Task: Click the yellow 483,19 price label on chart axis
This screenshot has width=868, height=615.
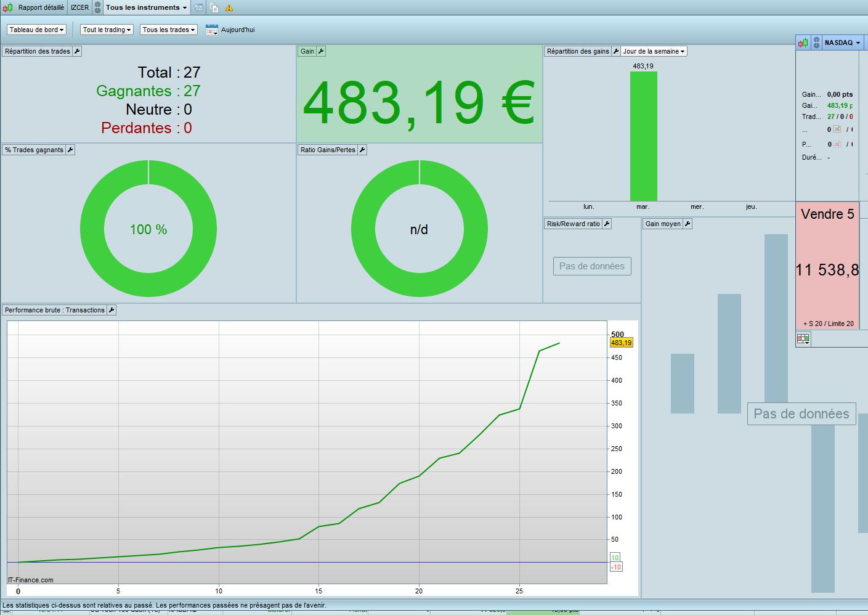Action: click(x=621, y=343)
